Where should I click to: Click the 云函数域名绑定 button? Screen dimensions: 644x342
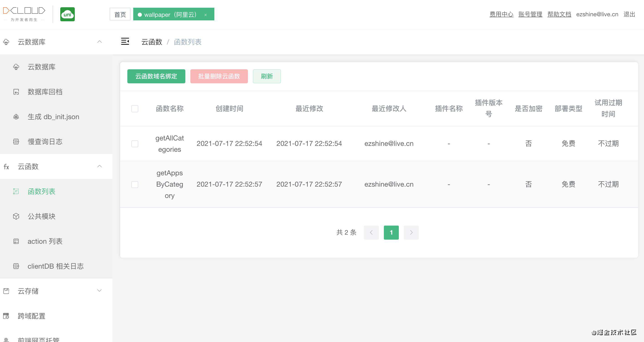[156, 76]
